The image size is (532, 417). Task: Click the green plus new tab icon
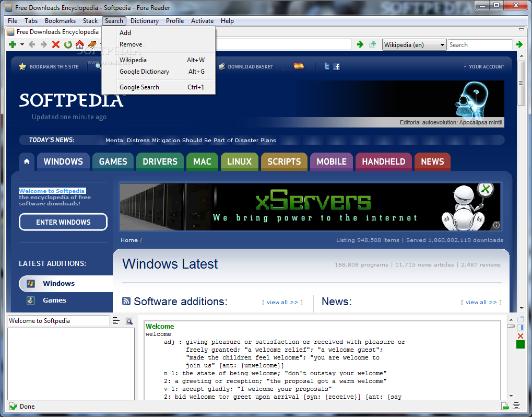[13, 44]
